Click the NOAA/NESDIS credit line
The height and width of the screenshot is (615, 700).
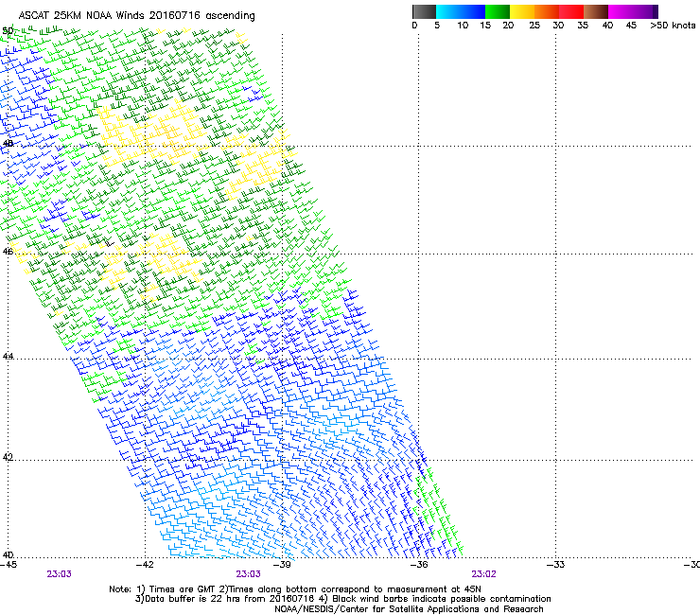coord(409,609)
